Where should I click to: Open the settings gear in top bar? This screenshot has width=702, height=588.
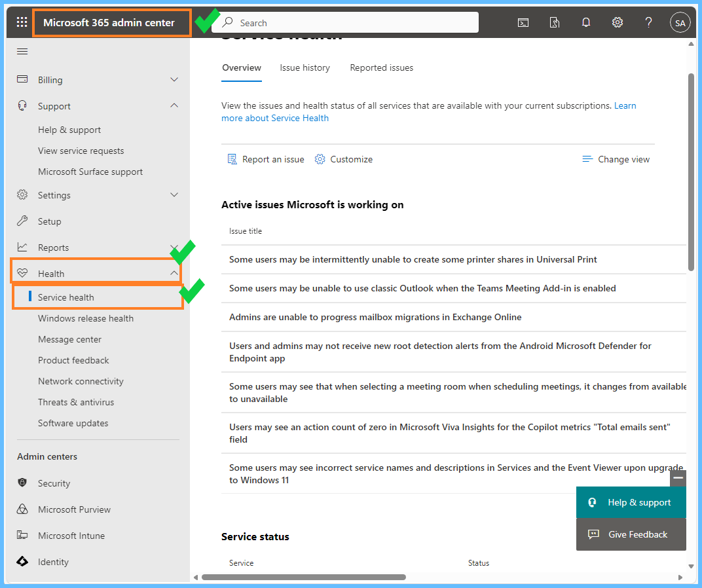click(x=618, y=22)
